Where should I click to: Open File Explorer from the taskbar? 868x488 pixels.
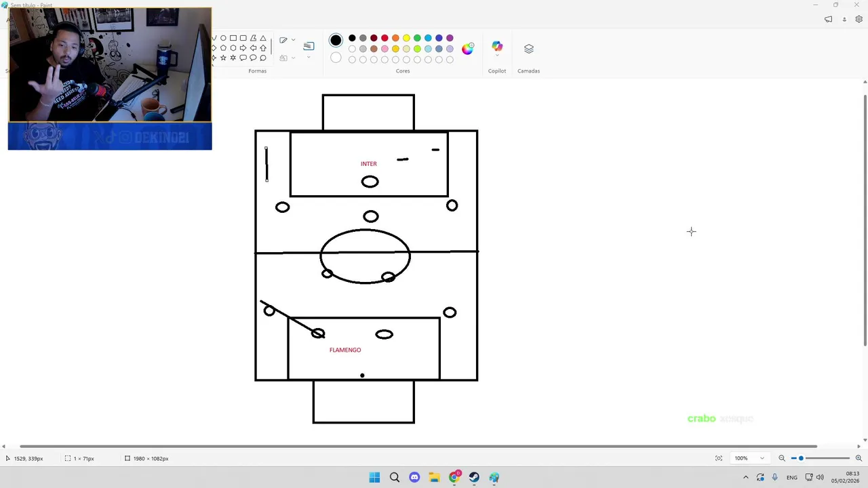(x=434, y=478)
